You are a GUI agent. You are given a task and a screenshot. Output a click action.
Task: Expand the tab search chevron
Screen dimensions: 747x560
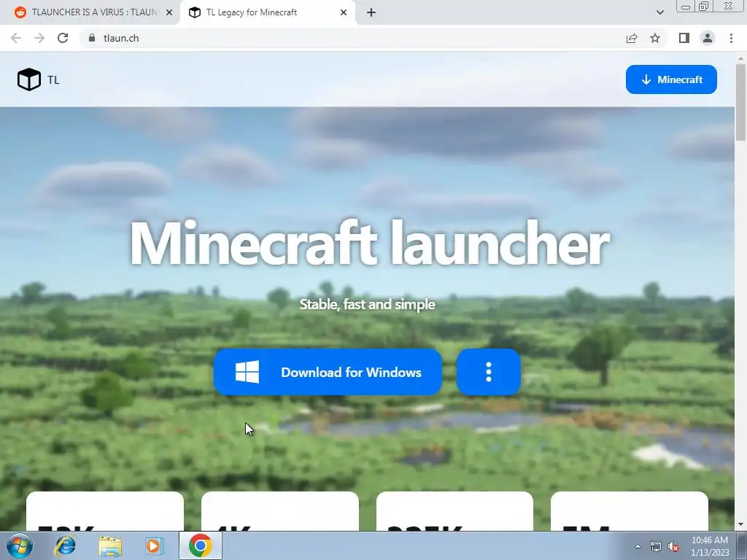(659, 12)
